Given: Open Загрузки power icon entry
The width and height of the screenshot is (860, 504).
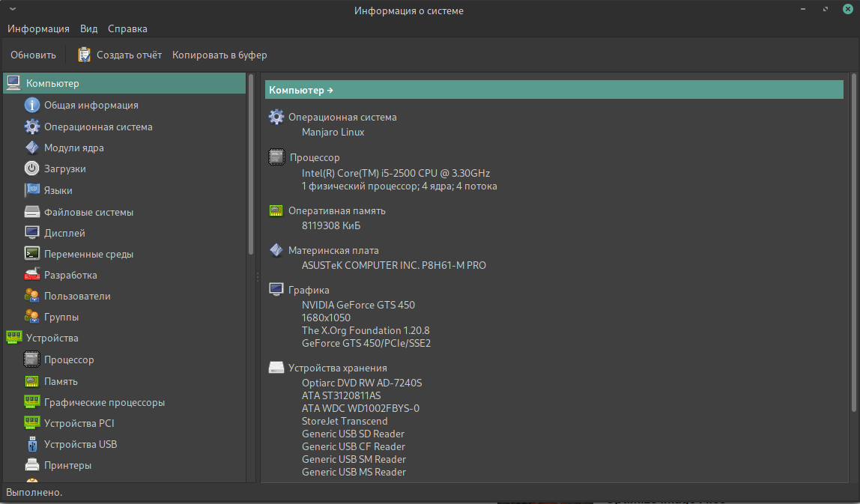Looking at the screenshot, I should tap(31, 168).
